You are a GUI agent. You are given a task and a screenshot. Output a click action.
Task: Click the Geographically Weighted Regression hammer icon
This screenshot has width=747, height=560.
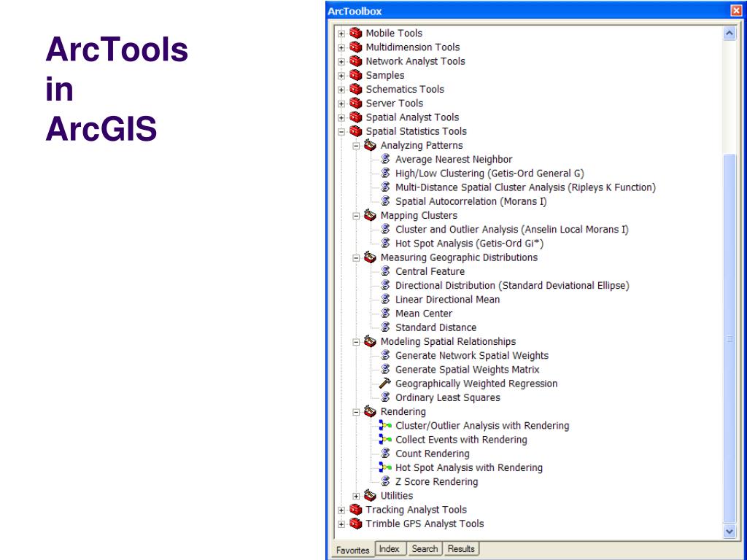[385, 384]
